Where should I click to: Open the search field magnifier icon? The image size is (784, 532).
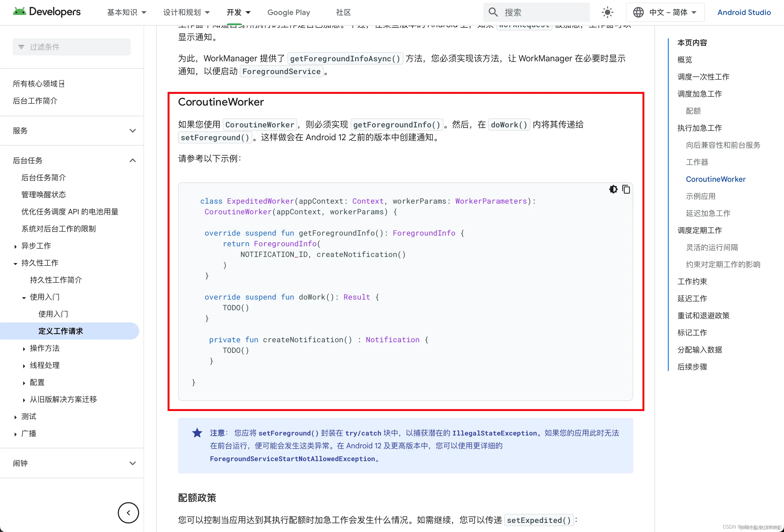[493, 12]
